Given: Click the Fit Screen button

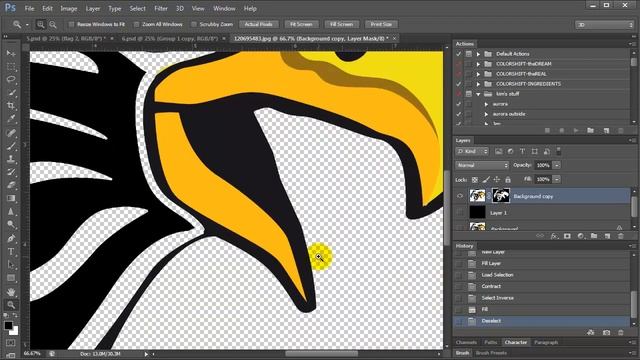Looking at the screenshot, I should point(301,24).
